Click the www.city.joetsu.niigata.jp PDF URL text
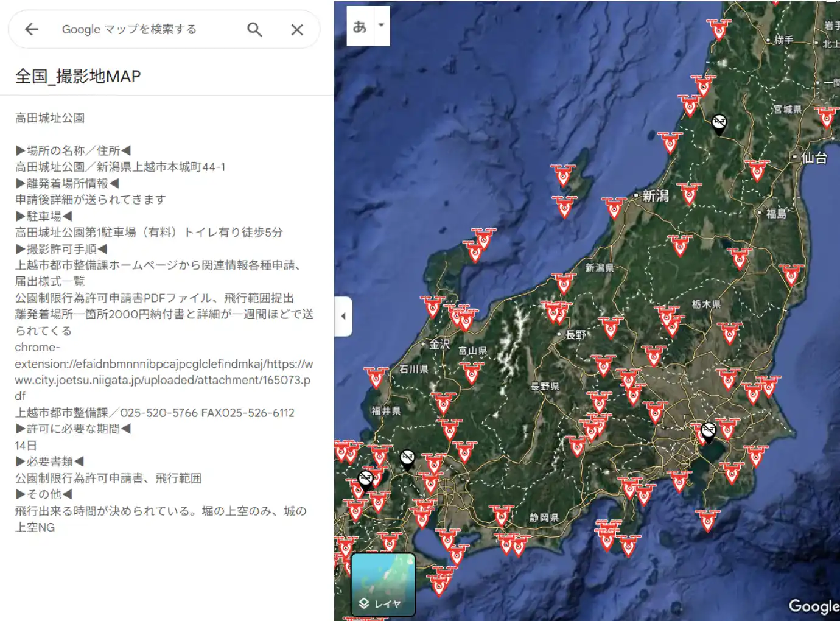Image resolution: width=840 pixels, height=621 pixels. click(x=163, y=380)
